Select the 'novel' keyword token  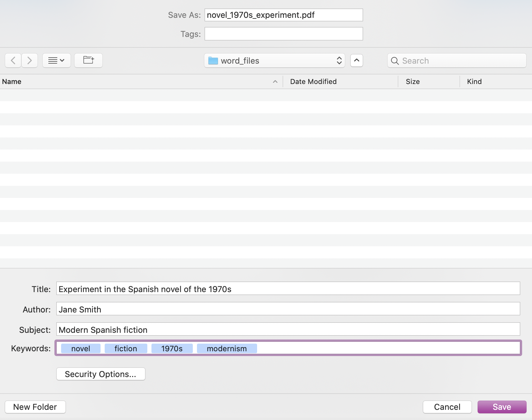[80, 348]
